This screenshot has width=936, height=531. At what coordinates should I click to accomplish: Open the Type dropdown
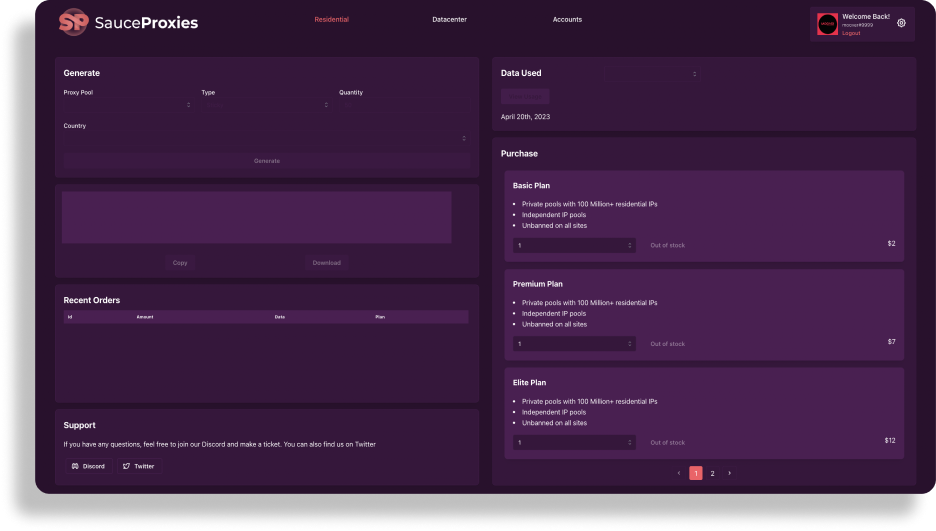pyautogui.click(x=265, y=105)
